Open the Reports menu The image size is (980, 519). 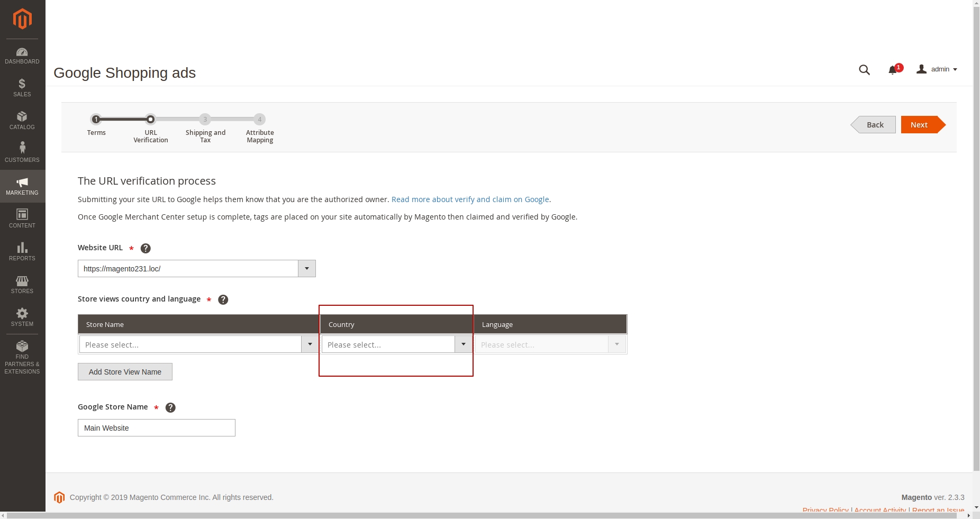(22, 252)
